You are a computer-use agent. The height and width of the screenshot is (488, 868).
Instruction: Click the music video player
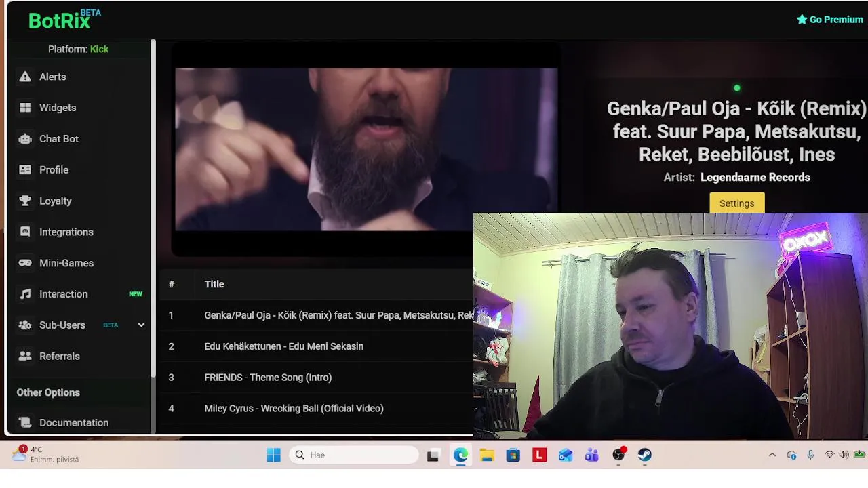tap(366, 150)
